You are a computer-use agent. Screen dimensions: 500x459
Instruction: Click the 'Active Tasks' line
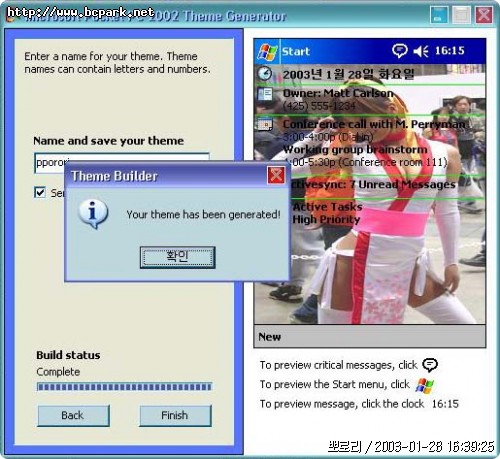point(327,207)
